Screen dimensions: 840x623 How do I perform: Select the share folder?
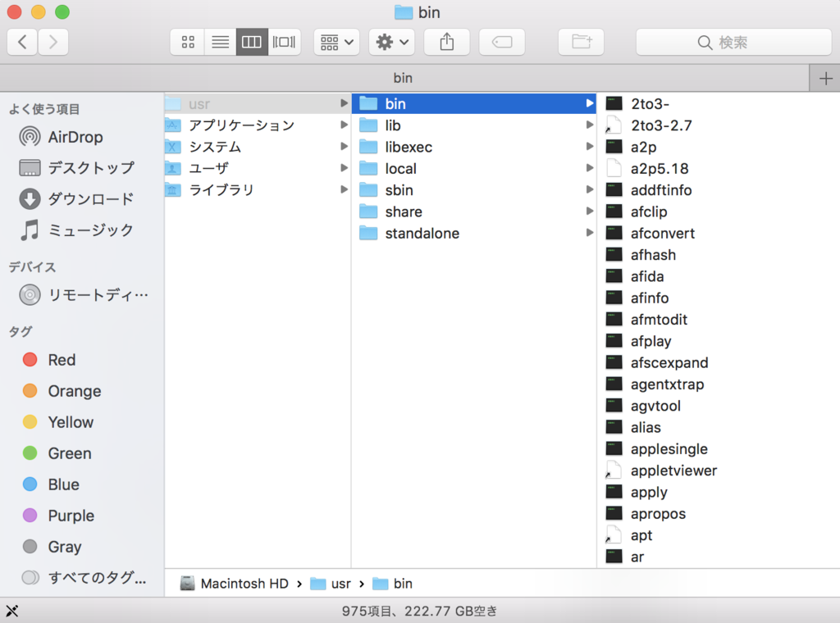[474, 211]
